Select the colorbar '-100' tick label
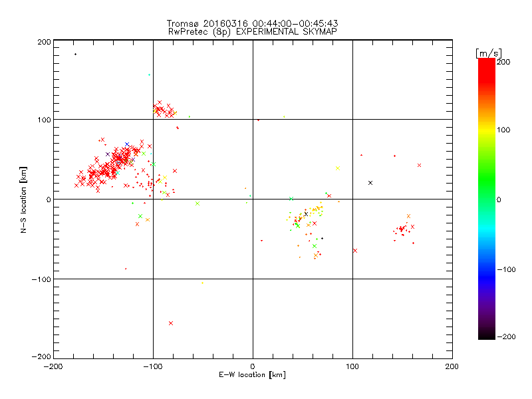532x399 pixels. (x=506, y=269)
